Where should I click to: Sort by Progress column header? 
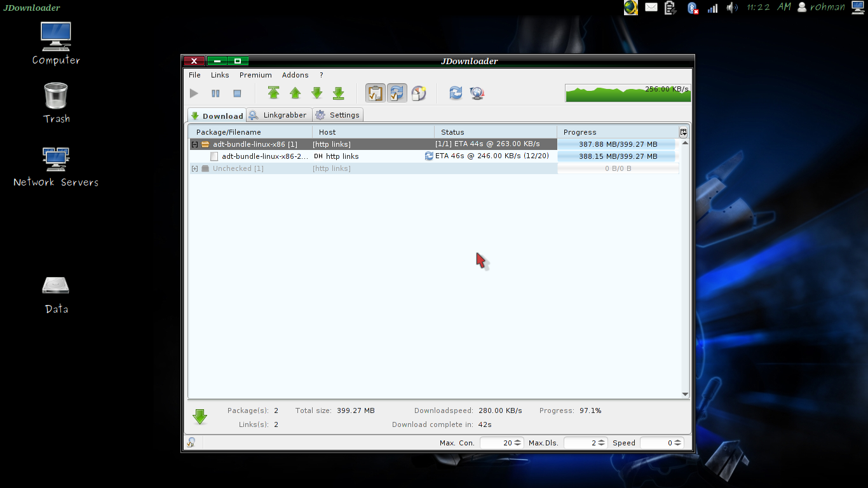(x=618, y=132)
